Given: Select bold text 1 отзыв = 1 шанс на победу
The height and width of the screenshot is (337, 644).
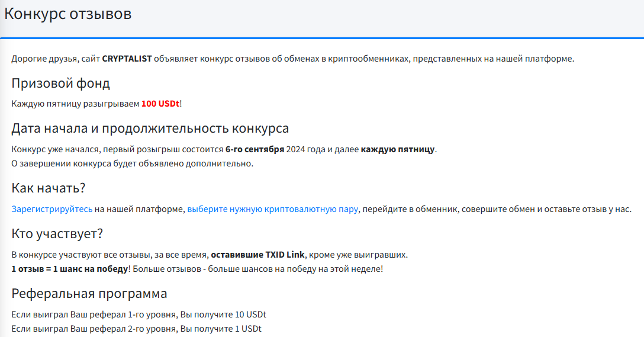Looking at the screenshot, I should pyautogui.click(x=70, y=269).
